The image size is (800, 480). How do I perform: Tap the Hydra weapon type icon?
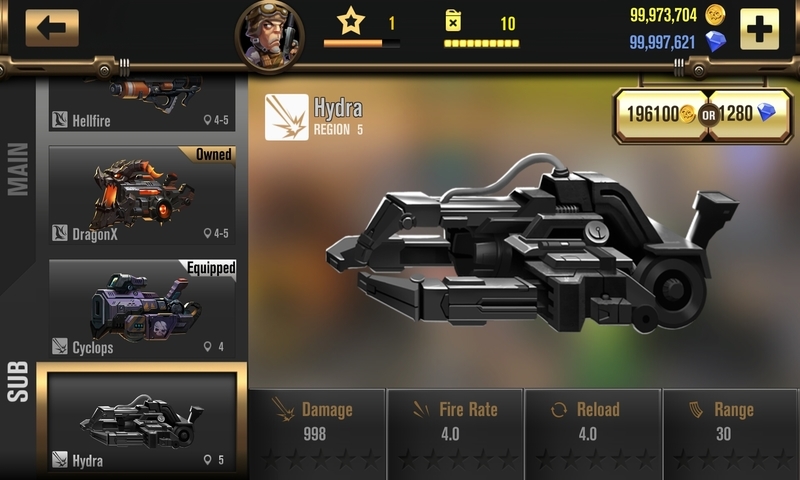pyautogui.click(x=287, y=117)
